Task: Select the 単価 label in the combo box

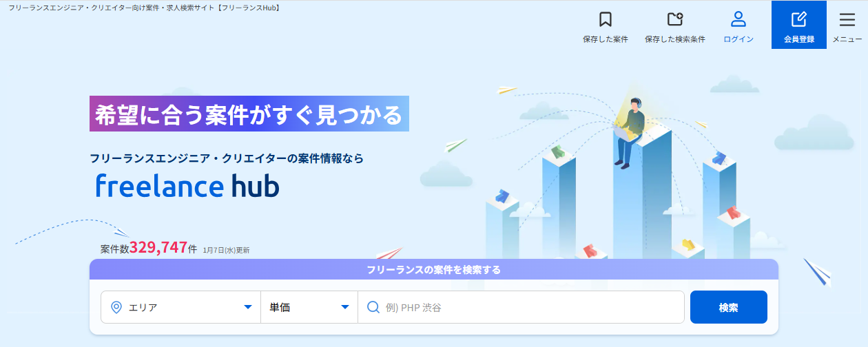Action: tap(280, 308)
